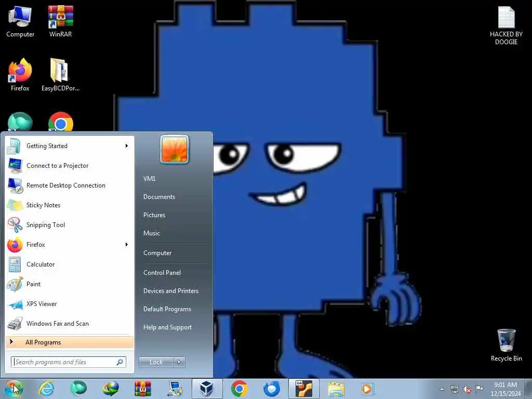The image size is (532, 399).
Task: Open the WinRAR desktop shortcut
Action: pos(60,21)
